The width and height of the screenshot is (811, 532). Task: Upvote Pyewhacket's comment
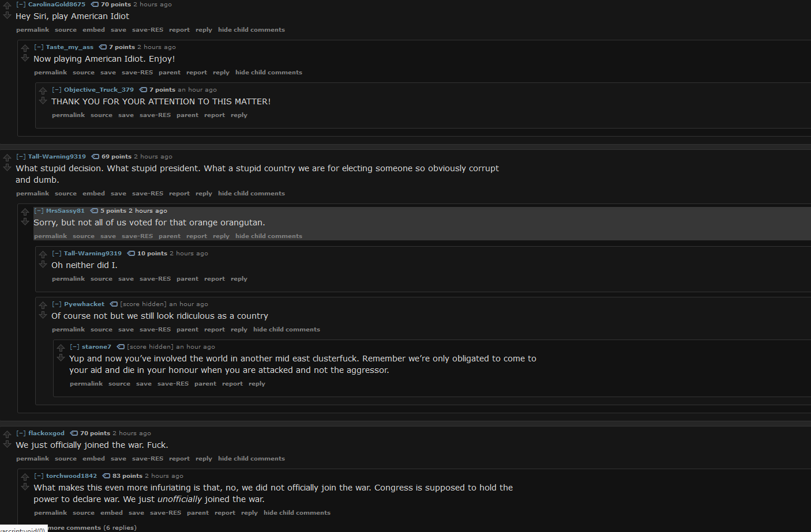click(43, 305)
